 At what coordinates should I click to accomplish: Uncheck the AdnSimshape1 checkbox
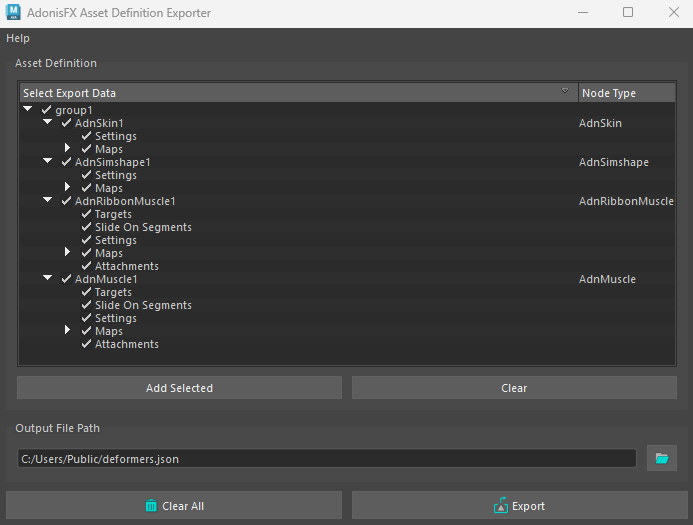[66, 162]
